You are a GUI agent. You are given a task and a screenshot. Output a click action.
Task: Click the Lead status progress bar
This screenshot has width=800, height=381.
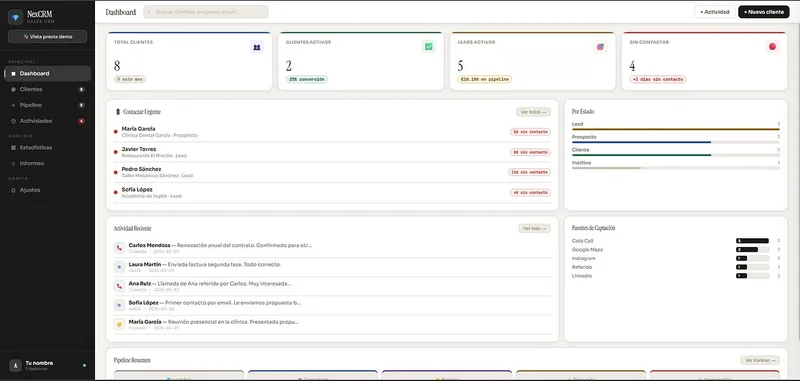pos(676,130)
